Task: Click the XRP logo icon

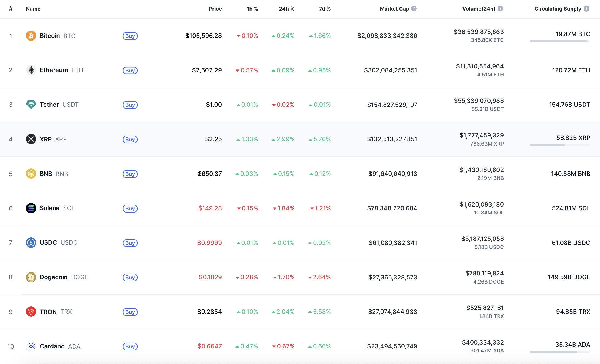Action: tap(31, 139)
